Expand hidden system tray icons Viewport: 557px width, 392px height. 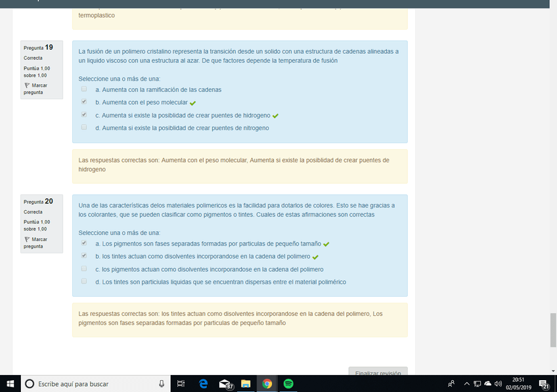pyautogui.click(x=467, y=384)
